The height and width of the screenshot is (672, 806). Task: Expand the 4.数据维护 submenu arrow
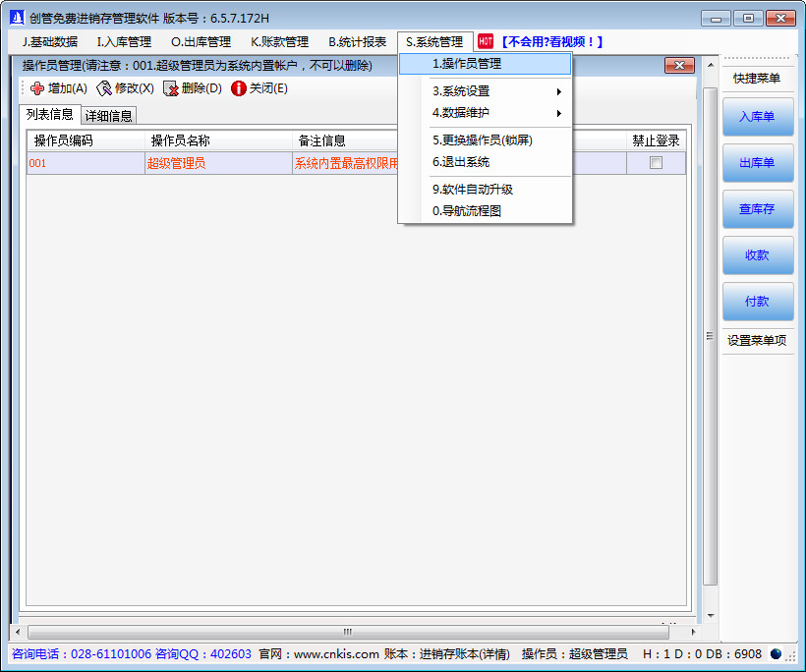(x=558, y=113)
